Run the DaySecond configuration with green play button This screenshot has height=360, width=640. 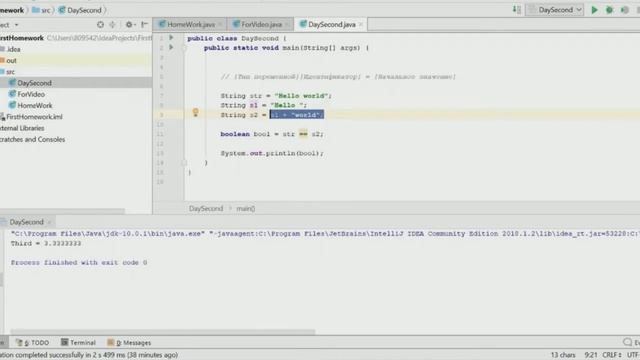pos(594,10)
